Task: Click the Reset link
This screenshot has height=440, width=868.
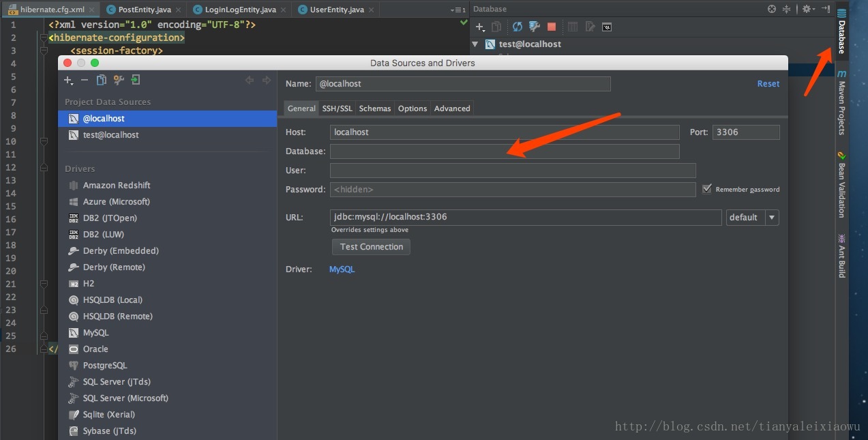Action: coord(768,83)
